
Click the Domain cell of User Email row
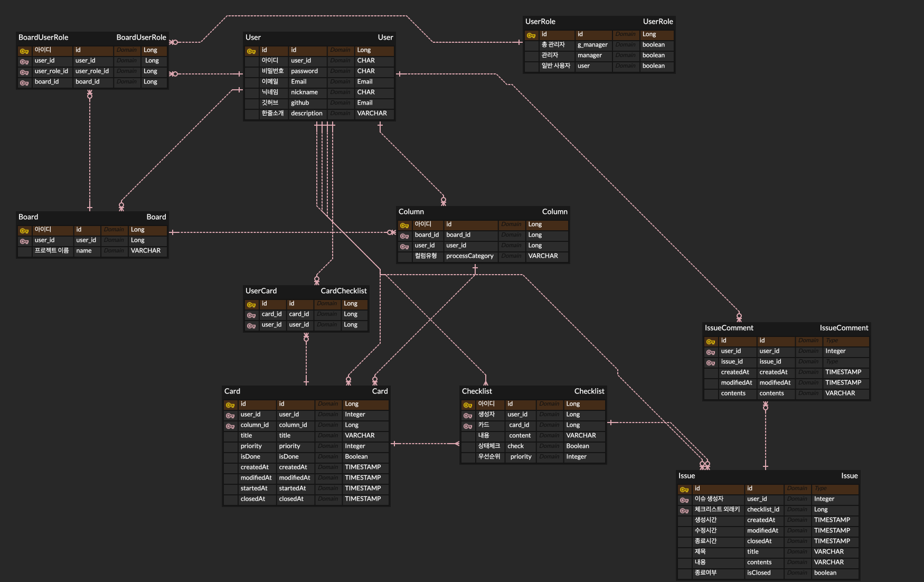[x=341, y=82]
